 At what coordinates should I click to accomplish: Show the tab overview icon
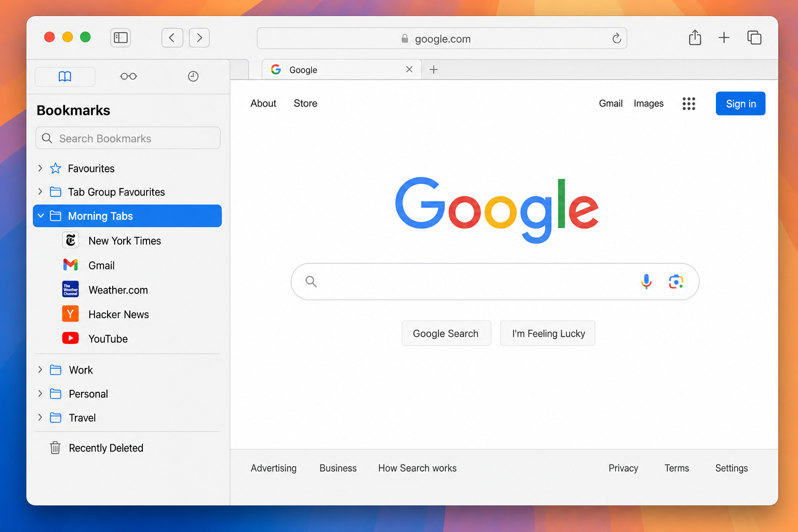[x=754, y=37]
